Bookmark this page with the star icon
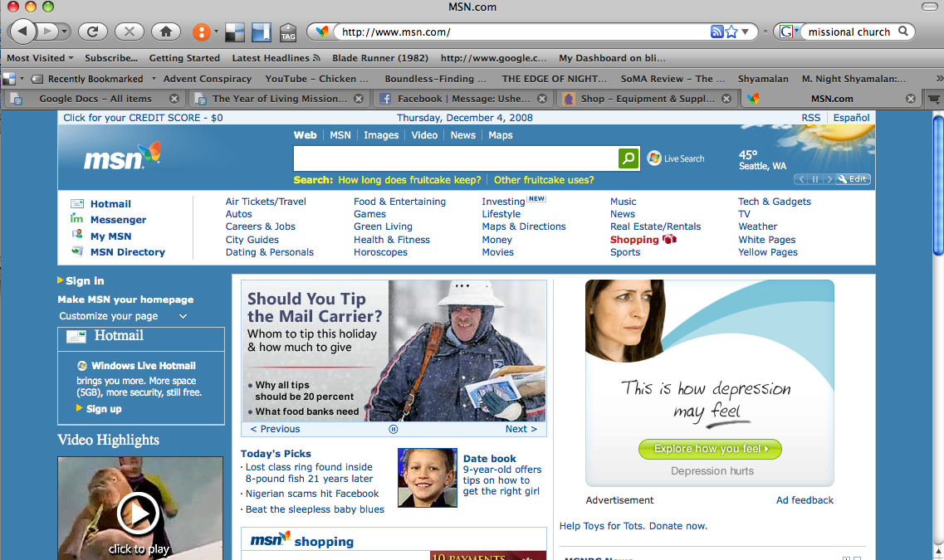 pos(731,32)
